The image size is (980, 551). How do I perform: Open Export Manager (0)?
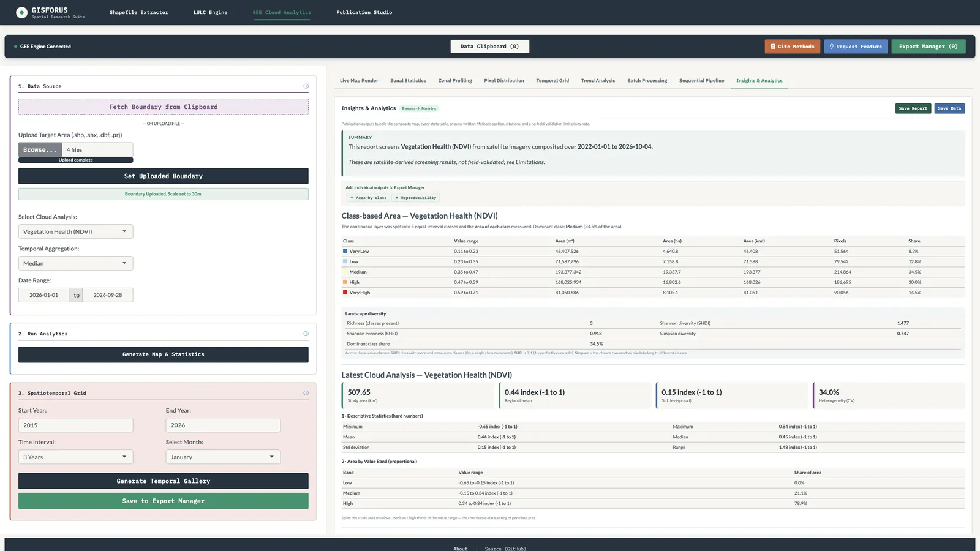point(929,47)
